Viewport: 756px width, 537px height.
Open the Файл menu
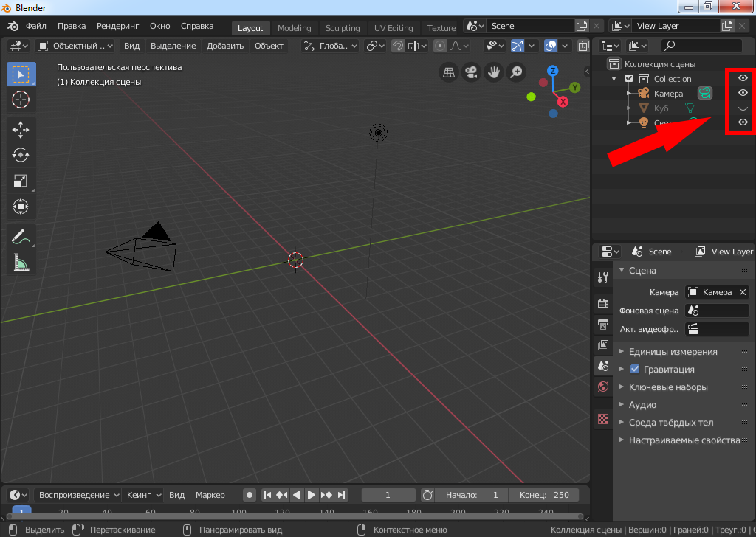36,26
